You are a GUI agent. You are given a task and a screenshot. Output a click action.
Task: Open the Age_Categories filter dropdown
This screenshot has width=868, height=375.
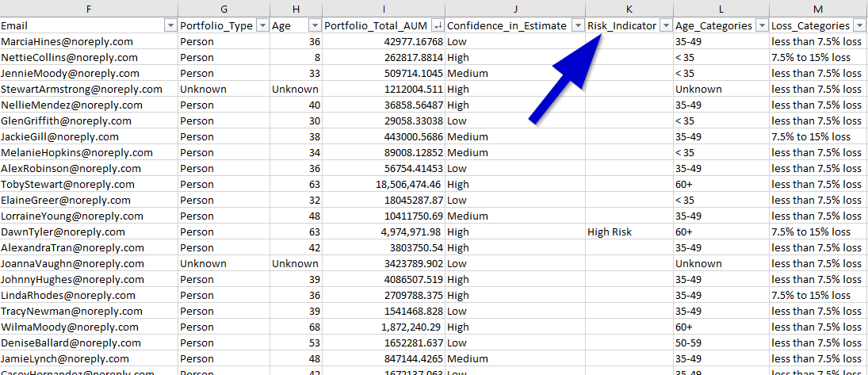tap(762, 26)
